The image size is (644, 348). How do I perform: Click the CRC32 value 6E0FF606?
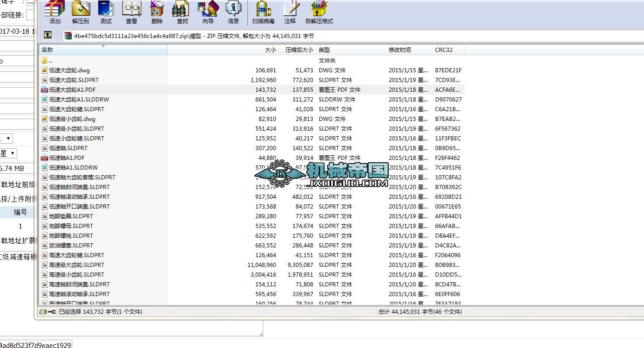(448, 294)
